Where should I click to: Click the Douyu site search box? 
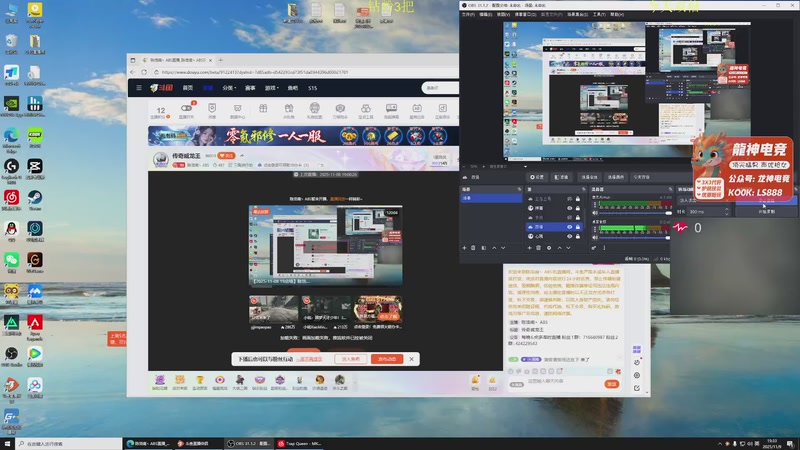pos(440,88)
